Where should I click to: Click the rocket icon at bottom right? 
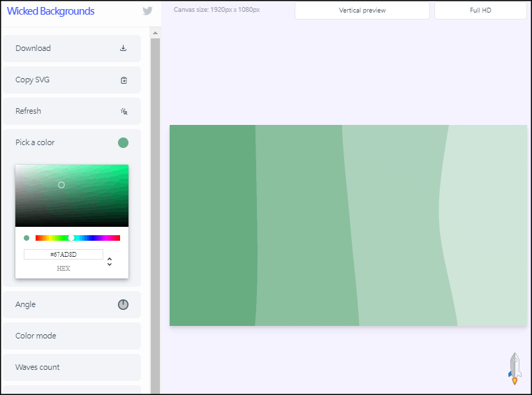coord(515,368)
